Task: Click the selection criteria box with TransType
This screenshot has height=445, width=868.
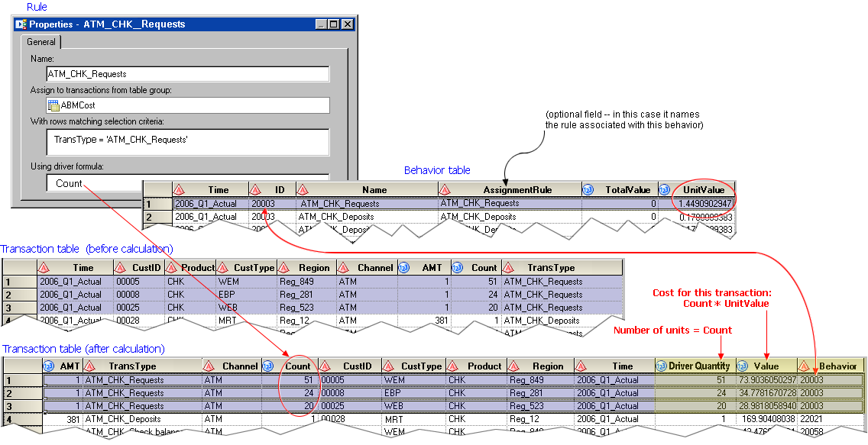Action: tap(187, 141)
